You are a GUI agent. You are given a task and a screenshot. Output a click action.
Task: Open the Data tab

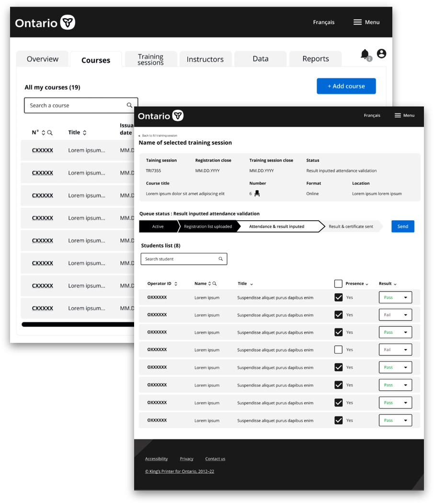coord(260,59)
